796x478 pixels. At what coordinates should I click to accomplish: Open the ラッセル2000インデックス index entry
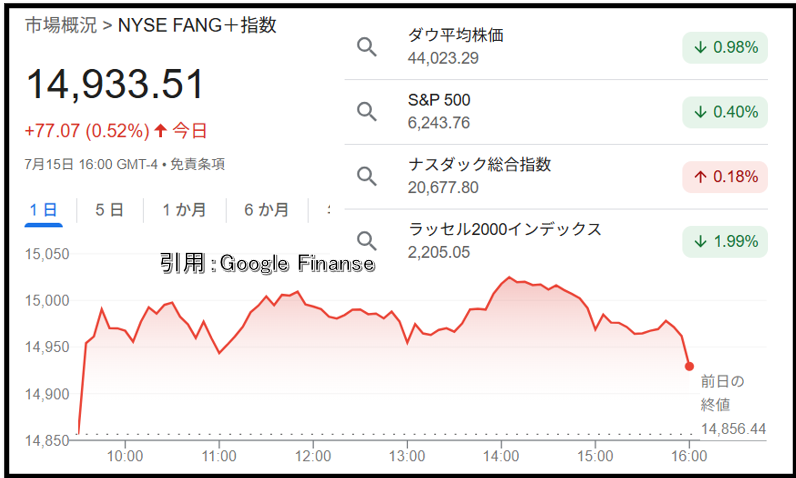556,241
